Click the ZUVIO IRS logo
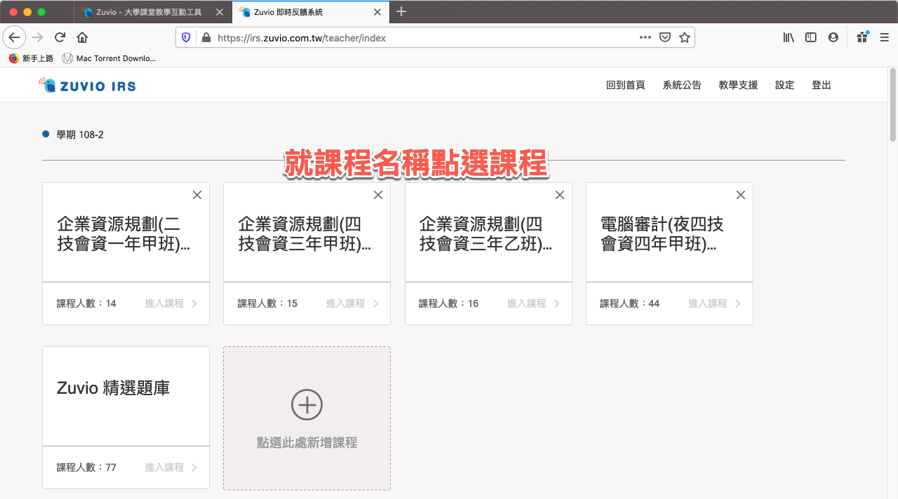 point(87,86)
